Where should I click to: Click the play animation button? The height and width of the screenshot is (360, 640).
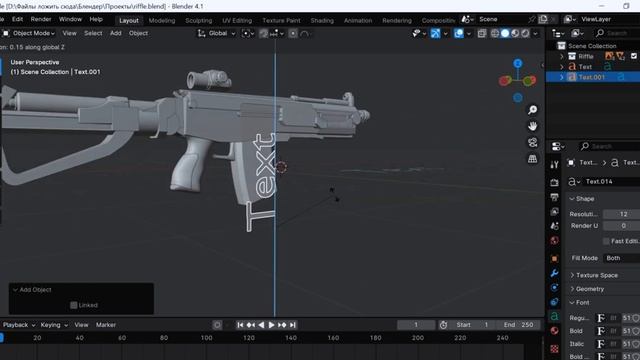coord(271,325)
